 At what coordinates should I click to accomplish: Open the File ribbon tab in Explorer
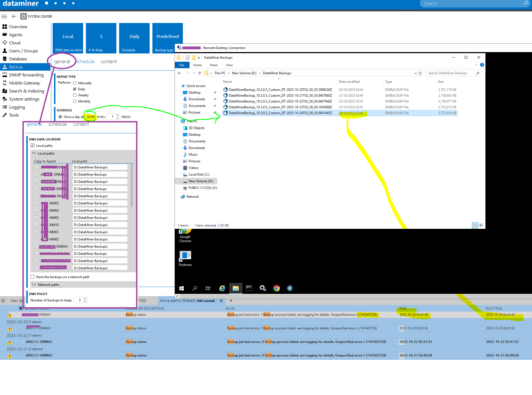[182, 65]
